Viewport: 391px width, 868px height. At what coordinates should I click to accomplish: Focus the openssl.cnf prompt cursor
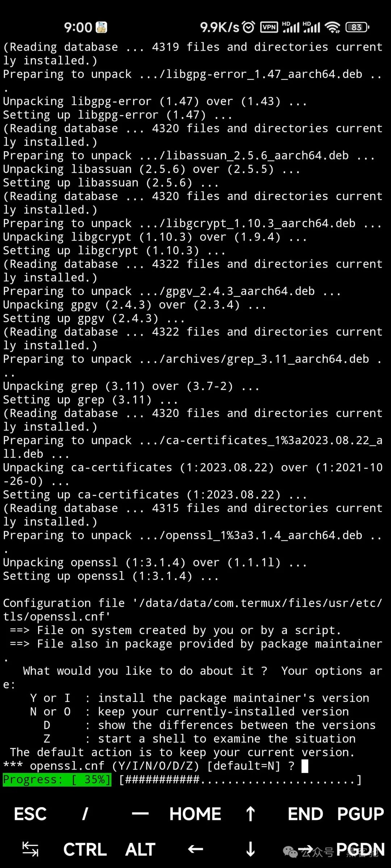(305, 766)
